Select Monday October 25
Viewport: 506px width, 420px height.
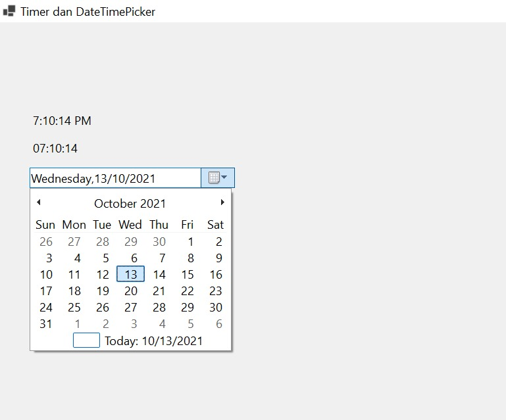[x=74, y=307]
